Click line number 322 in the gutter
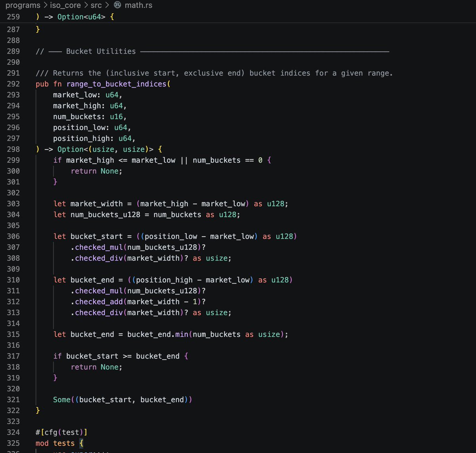 click(13, 411)
